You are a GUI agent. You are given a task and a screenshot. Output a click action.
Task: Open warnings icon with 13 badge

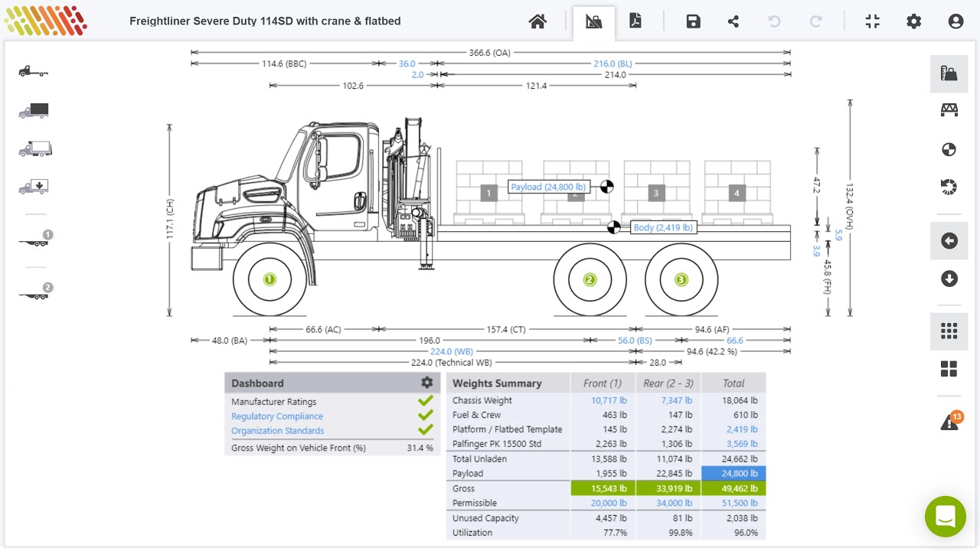(951, 421)
